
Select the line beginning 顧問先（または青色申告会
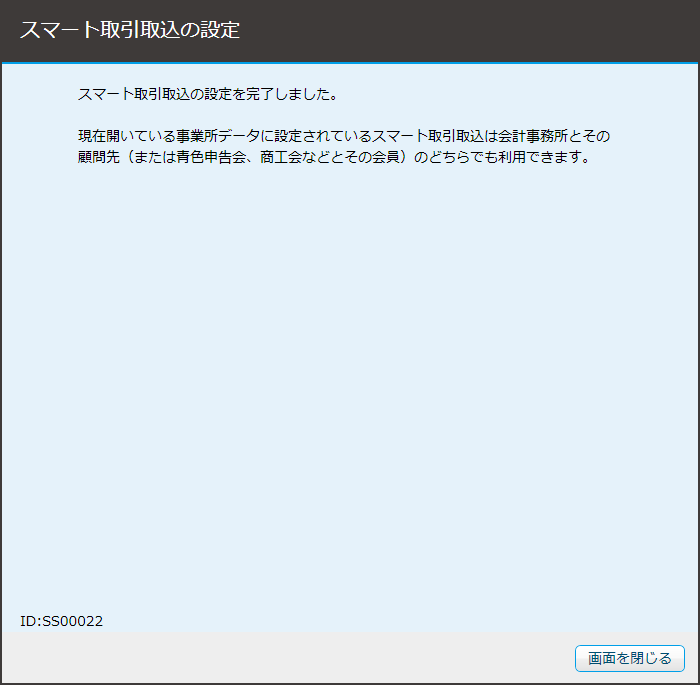pyautogui.click(x=335, y=157)
